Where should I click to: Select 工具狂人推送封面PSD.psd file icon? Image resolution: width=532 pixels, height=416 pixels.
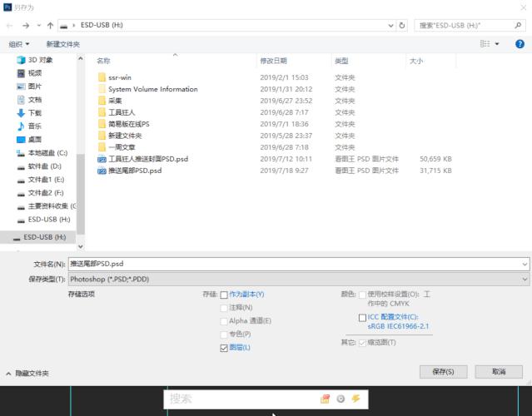point(102,159)
